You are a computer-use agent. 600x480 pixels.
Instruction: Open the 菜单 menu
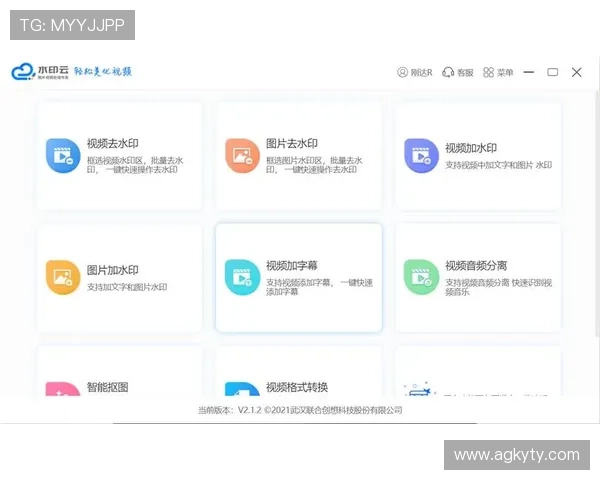click(498, 72)
